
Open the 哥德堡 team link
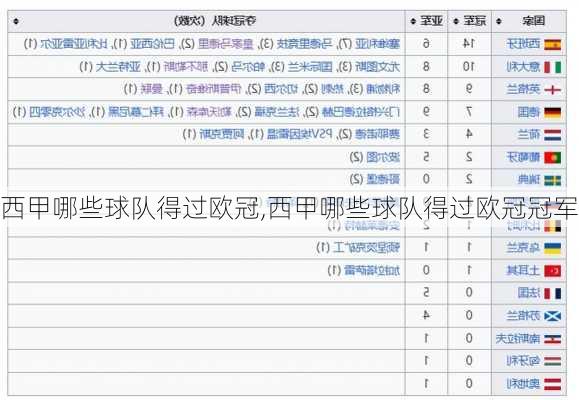coord(383,180)
